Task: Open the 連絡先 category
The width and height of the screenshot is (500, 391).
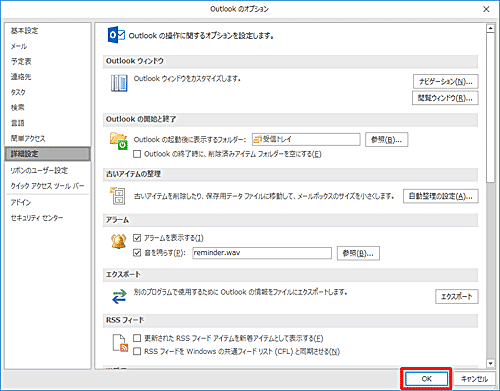Action: [21, 77]
